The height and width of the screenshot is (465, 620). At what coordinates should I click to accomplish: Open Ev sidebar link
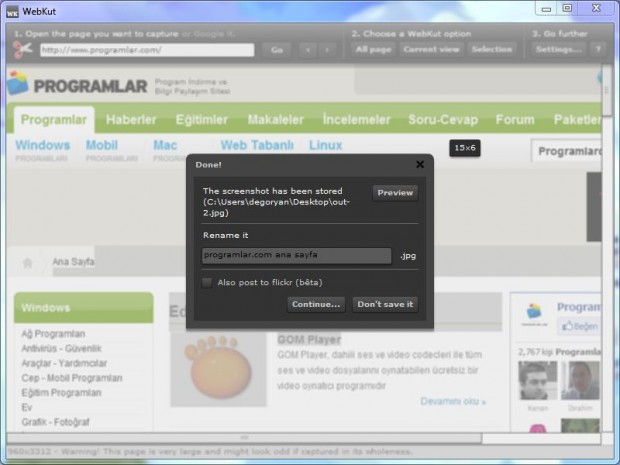[x=26, y=407]
